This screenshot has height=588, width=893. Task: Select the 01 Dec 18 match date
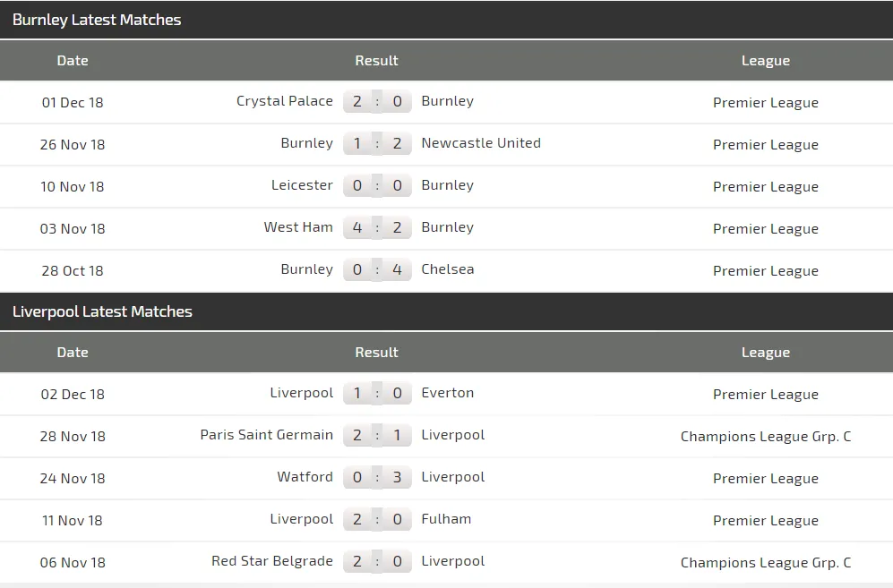click(73, 102)
